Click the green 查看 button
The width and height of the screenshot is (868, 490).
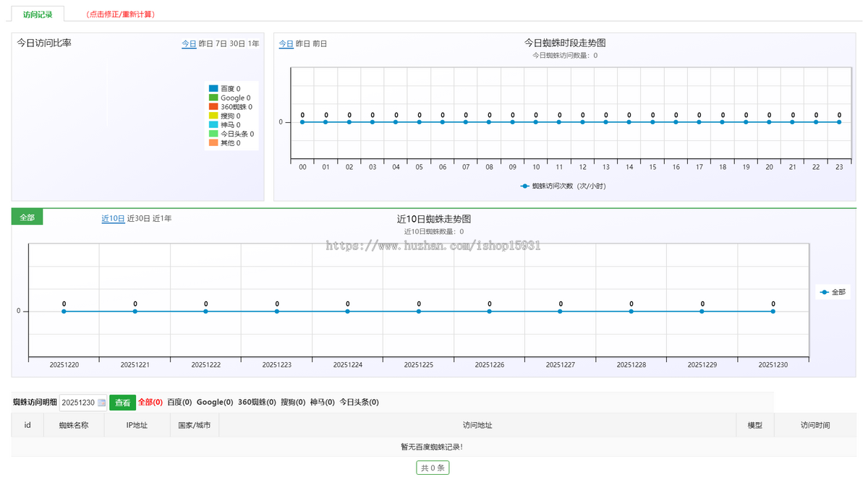coord(123,403)
